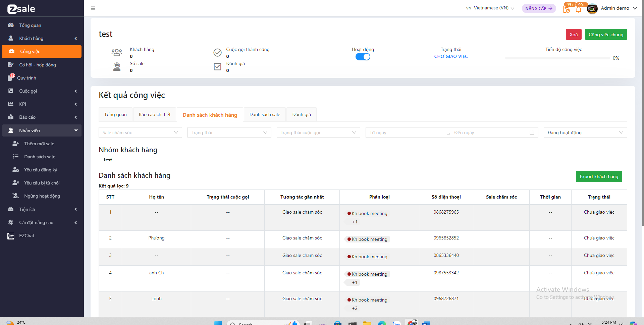
Task: Open the Tổng quan dashboard icon in sidebar
Action: (x=11, y=25)
